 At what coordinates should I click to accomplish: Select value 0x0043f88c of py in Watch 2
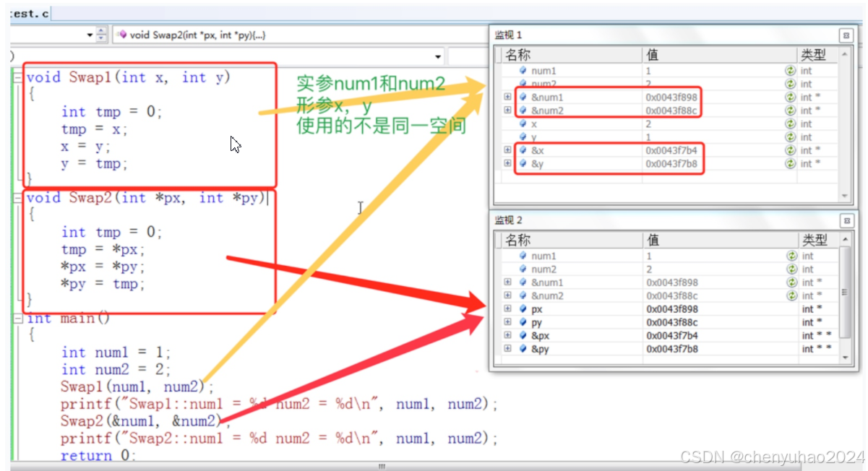tap(672, 322)
